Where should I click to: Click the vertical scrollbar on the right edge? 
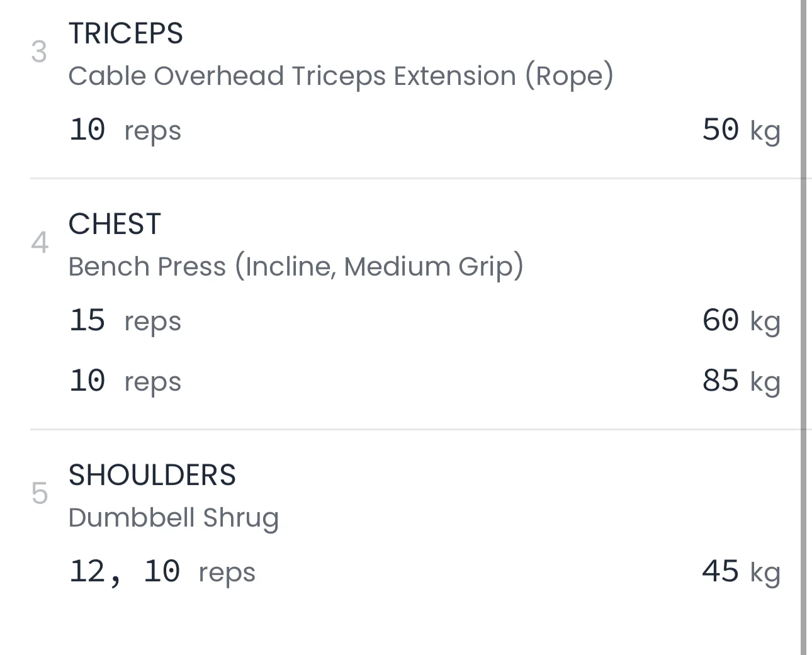tap(804, 327)
